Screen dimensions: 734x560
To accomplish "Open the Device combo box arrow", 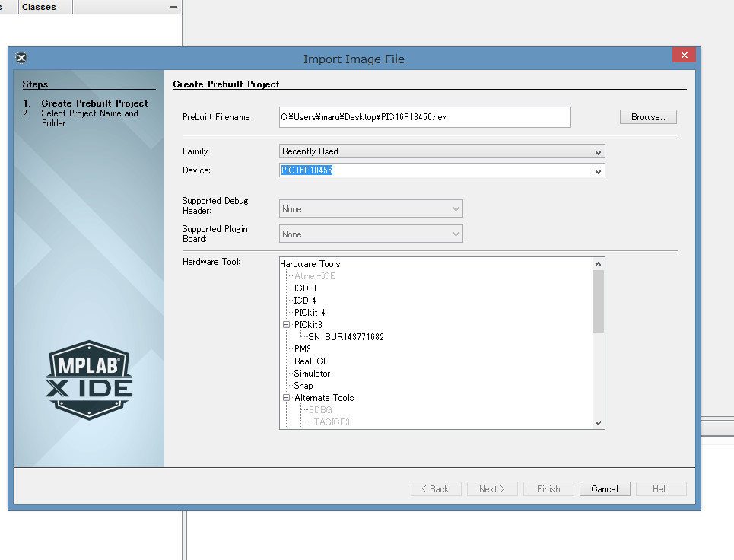I will (x=598, y=171).
